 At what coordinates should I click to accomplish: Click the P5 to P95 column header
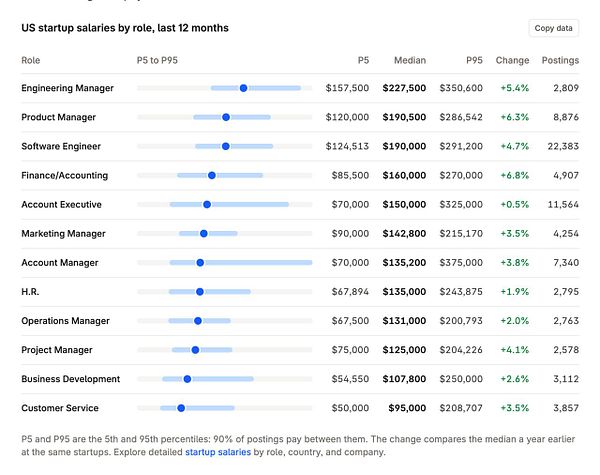tap(157, 60)
